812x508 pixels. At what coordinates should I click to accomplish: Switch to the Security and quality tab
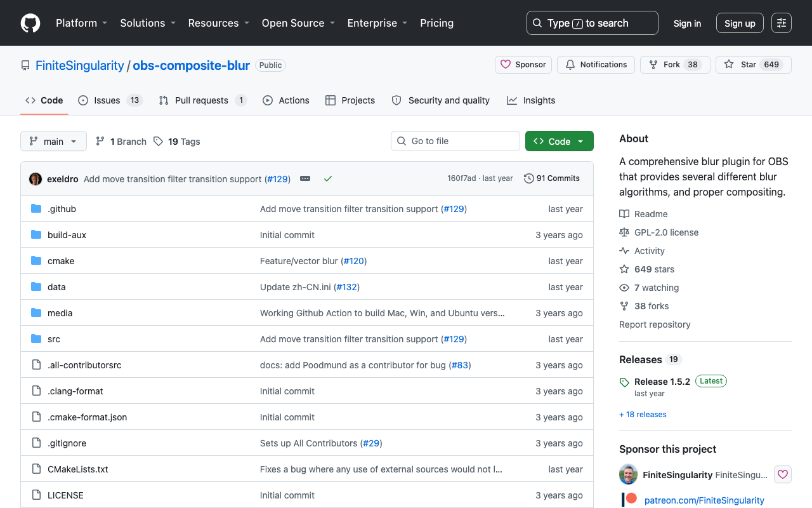(441, 100)
